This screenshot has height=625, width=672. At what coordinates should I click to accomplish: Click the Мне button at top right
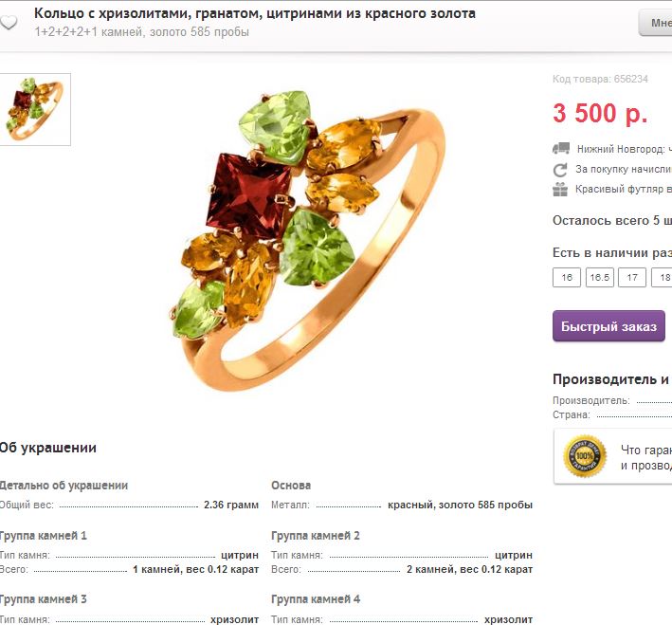coord(656,23)
